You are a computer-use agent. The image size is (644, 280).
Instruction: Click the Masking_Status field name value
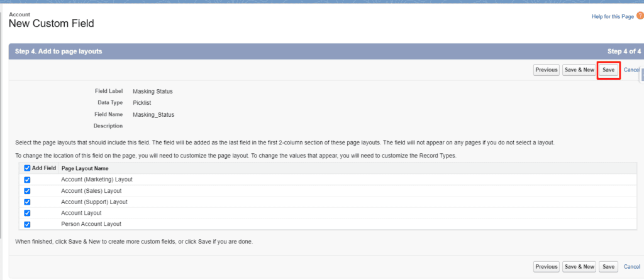pos(153,114)
